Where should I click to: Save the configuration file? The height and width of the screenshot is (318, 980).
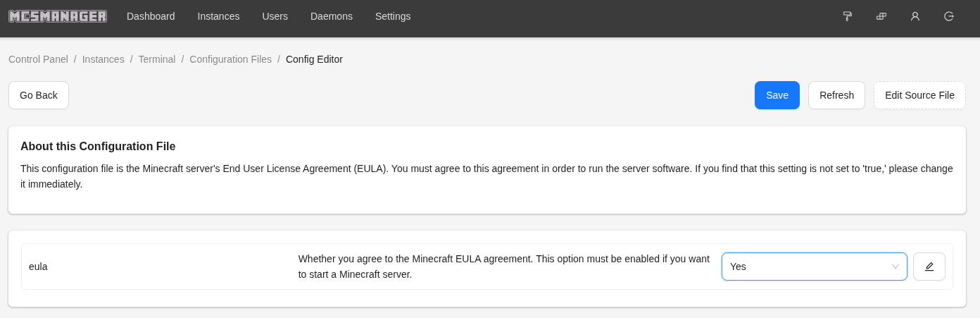777,95
